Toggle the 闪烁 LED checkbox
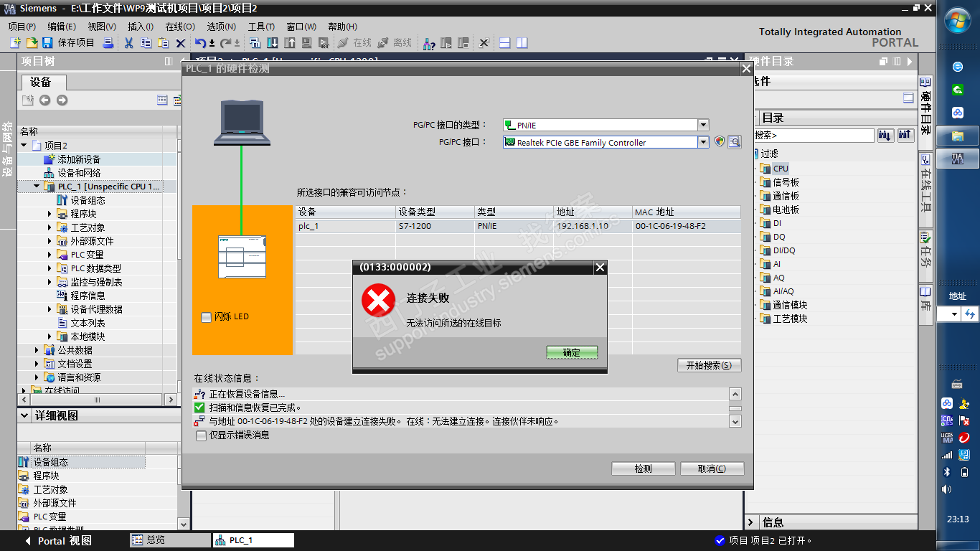The width and height of the screenshot is (980, 551). (207, 316)
